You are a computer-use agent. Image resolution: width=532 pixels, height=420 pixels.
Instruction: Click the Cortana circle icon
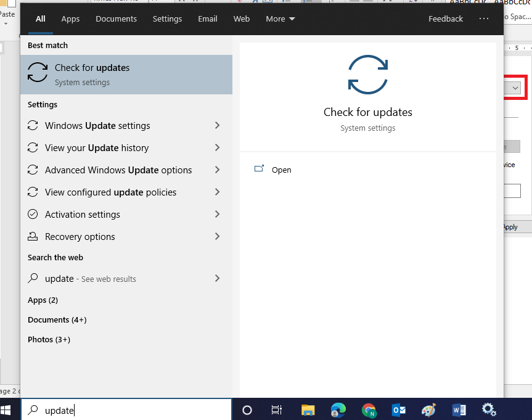(x=247, y=410)
